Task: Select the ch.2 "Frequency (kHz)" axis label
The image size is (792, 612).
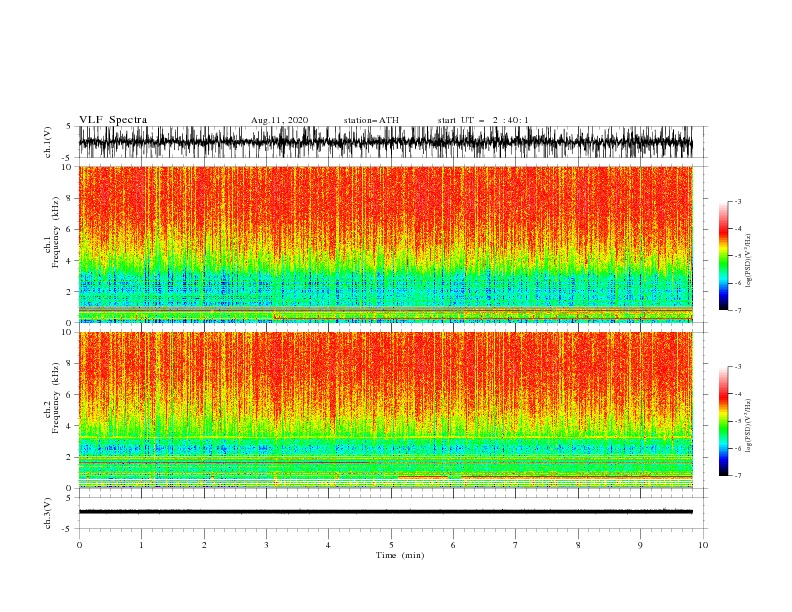Action: [x=56, y=398]
